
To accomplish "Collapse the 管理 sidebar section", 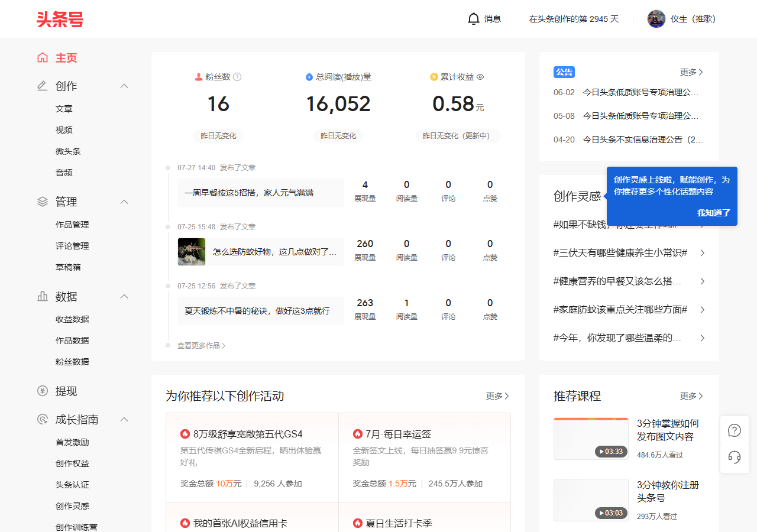I will click(124, 202).
